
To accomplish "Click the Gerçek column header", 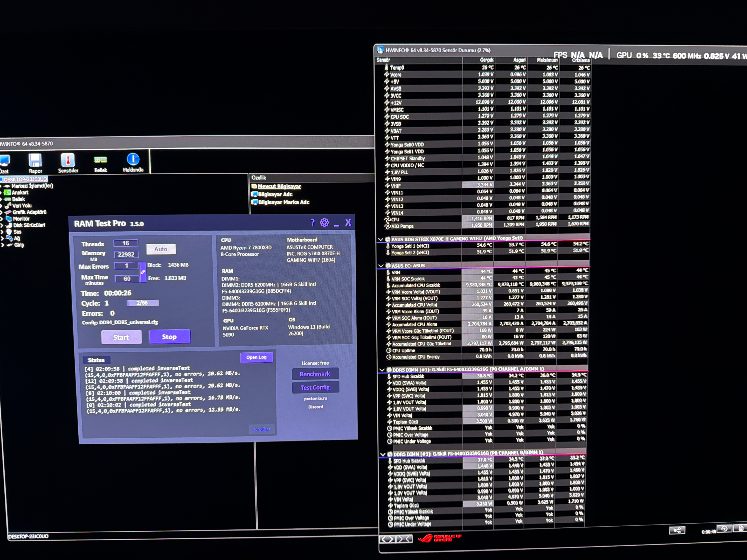I will [x=478, y=60].
